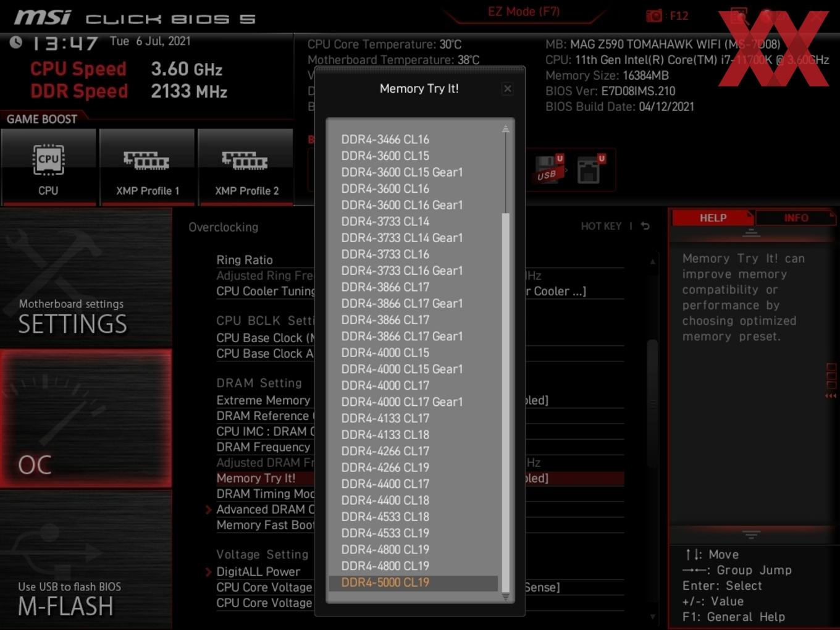Expand the Advanced DRAM Configuration submenu arrow
The image size is (840, 630).
209,510
